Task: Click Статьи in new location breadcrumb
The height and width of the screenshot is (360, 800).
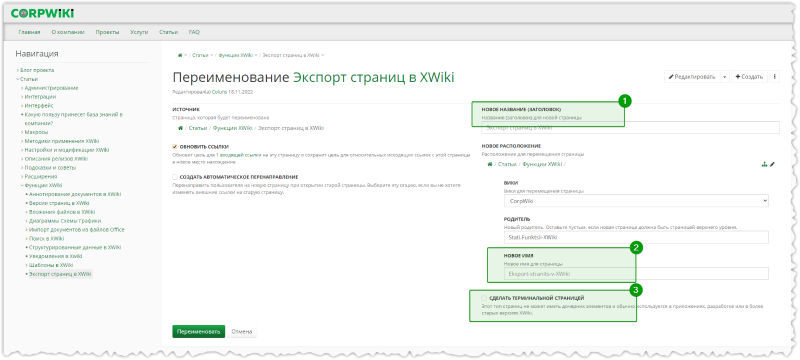Action: coord(508,164)
